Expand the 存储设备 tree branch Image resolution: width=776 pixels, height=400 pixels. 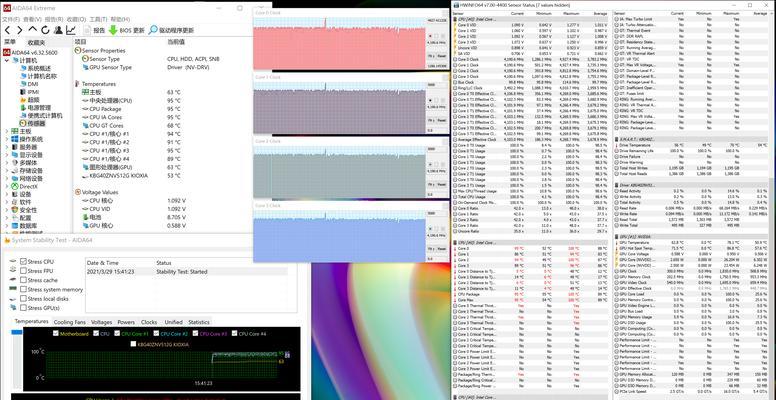(6, 171)
